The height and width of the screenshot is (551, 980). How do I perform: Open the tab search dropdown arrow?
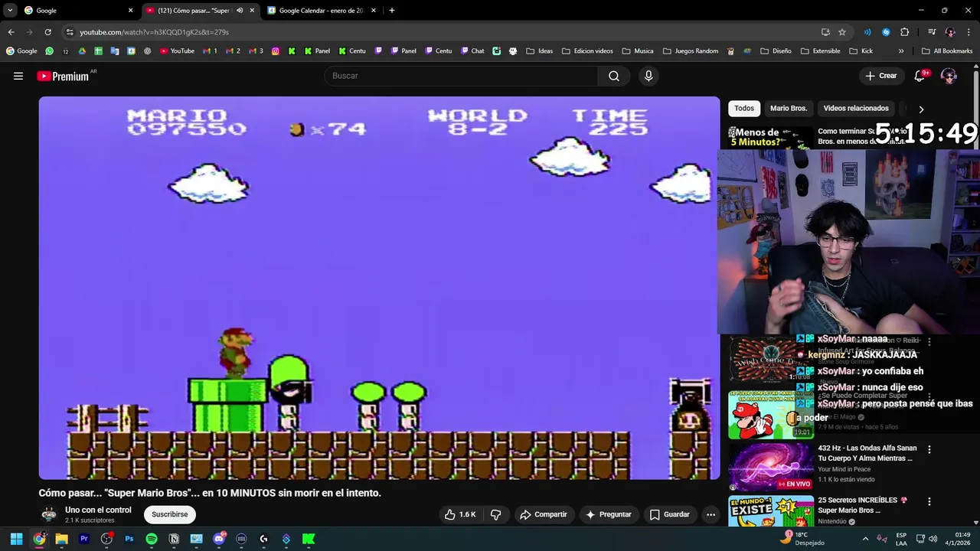(10, 11)
